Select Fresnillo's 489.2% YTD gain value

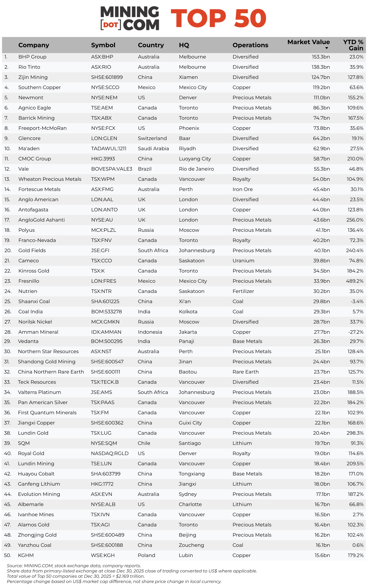355,281
